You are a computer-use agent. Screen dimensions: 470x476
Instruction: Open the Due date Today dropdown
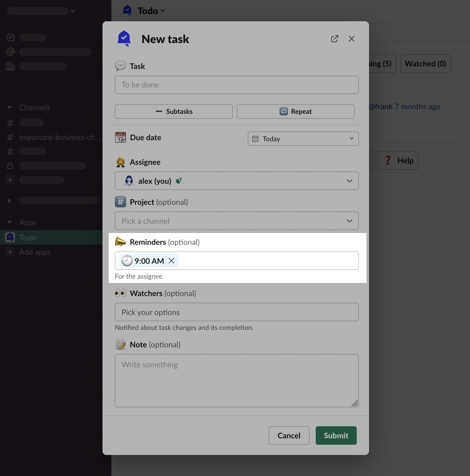pyautogui.click(x=303, y=139)
